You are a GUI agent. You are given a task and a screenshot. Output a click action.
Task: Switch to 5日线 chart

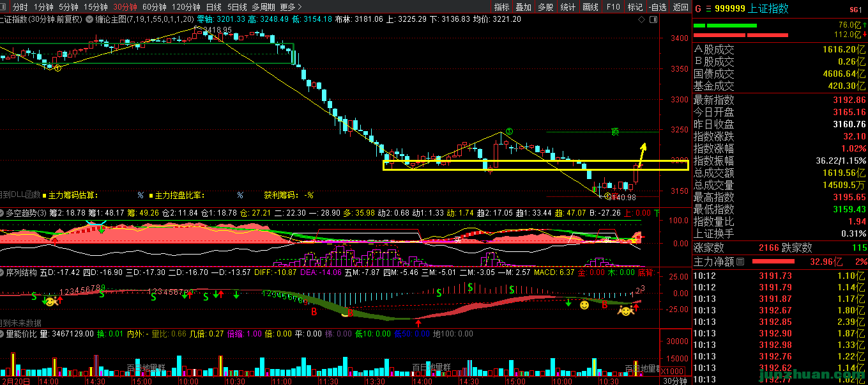[x=237, y=7]
